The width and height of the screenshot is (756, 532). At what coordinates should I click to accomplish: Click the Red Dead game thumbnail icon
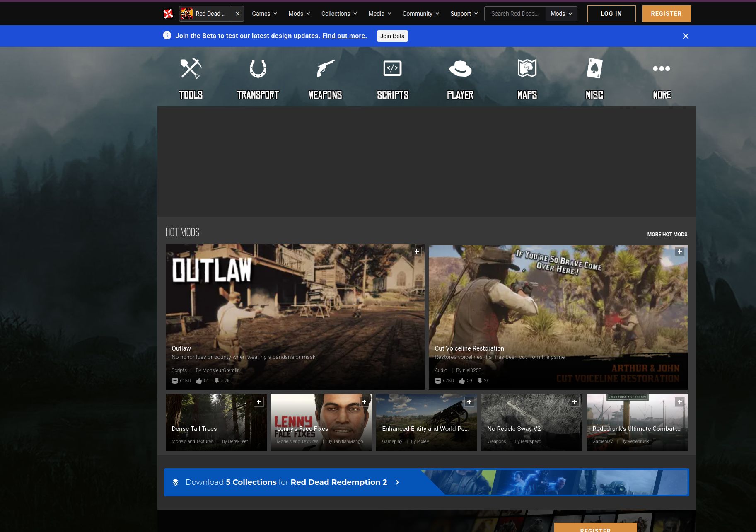click(x=187, y=14)
